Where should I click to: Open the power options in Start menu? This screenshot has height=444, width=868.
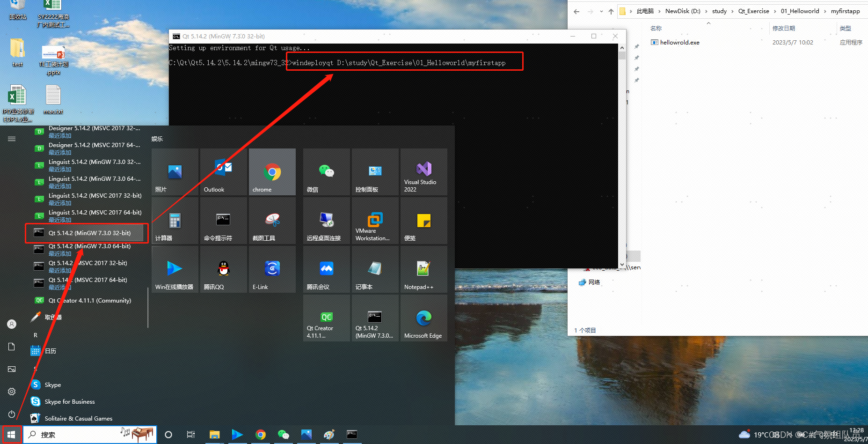point(12,414)
